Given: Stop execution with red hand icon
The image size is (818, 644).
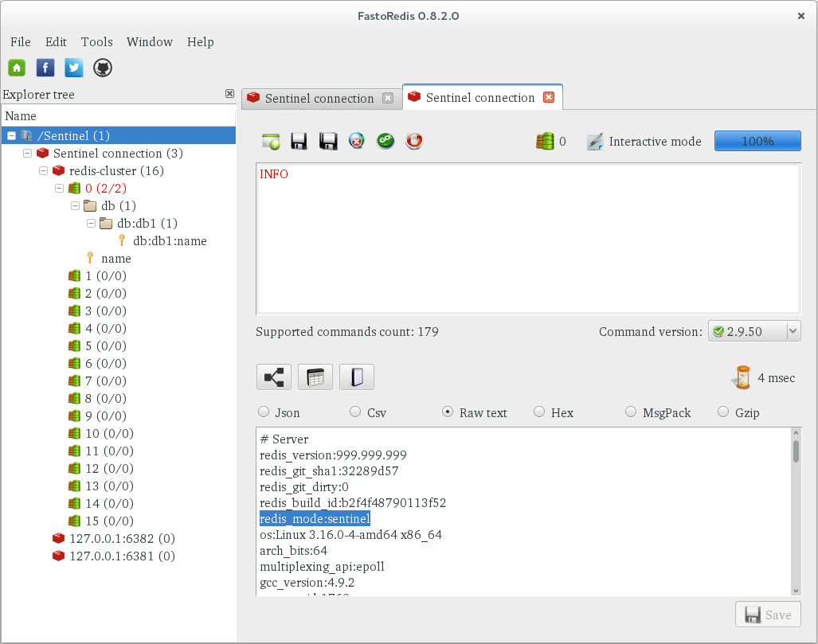Looking at the screenshot, I should coord(414,141).
